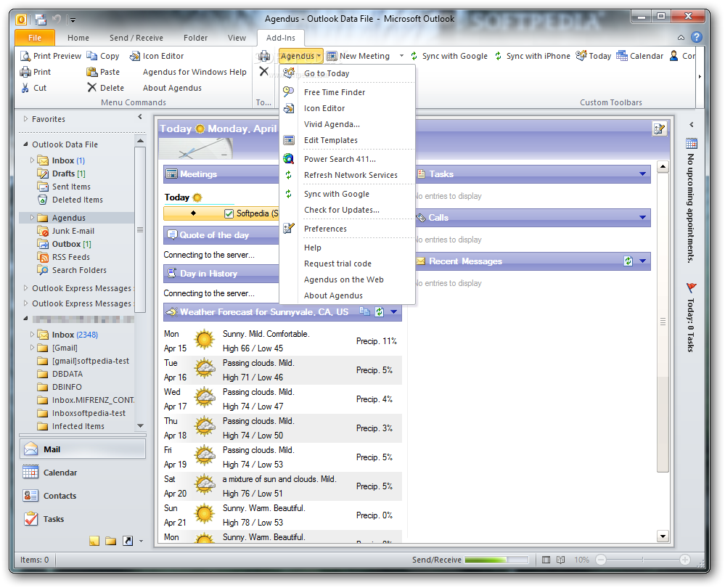The width and height of the screenshot is (725, 588).
Task: Expand the Favorites group
Action: click(x=26, y=119)
